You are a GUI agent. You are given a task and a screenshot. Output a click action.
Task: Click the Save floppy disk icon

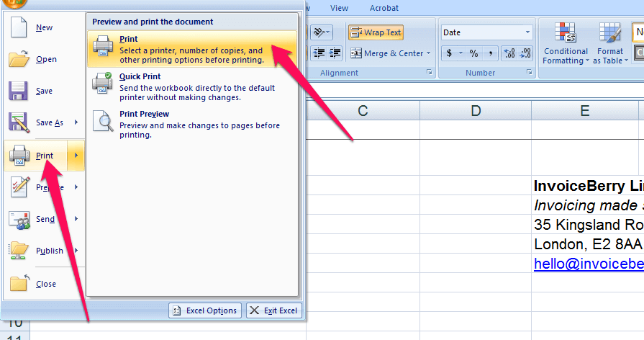[x=18, y=91]
